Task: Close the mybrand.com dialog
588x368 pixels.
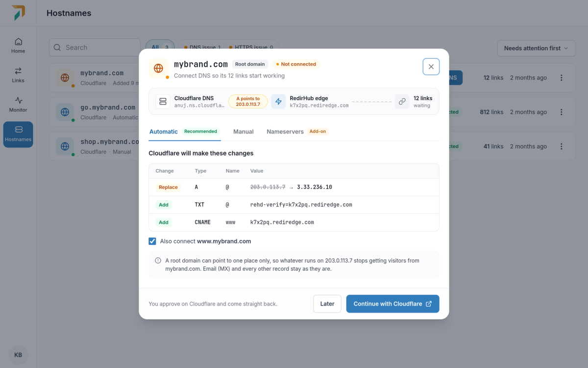Action: pos(431,67)
